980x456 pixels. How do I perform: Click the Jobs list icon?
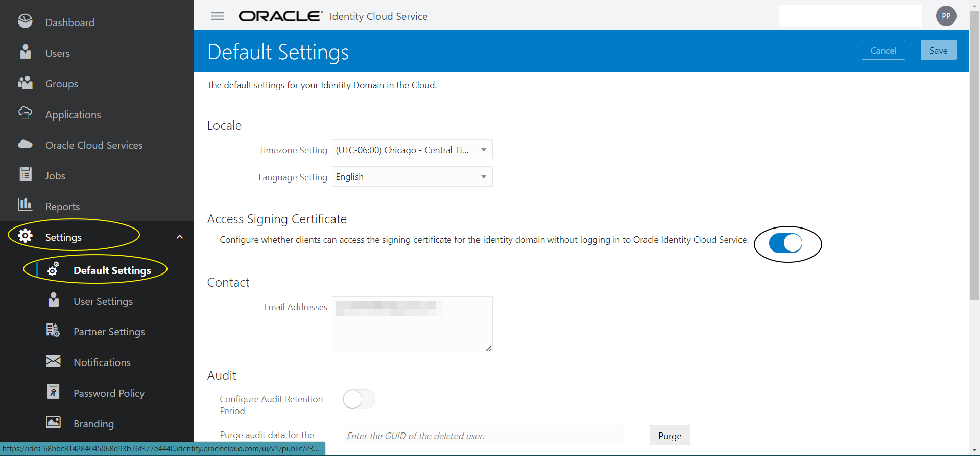25,175
